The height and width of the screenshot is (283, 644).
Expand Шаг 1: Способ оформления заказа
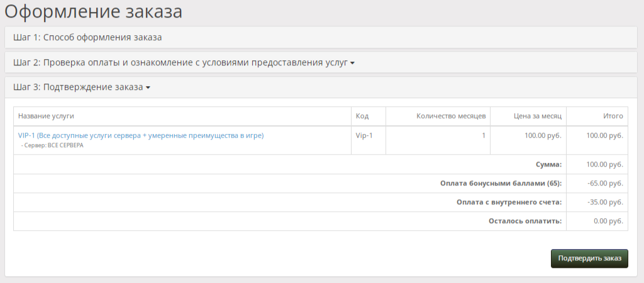tap(87, 37)
